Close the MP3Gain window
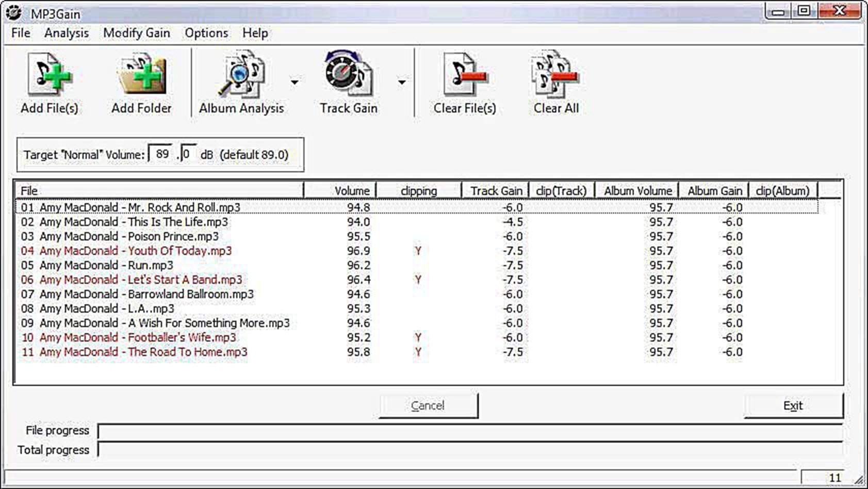The width and height of the screenshot is (868, 489). pyautogui.click(x=839, y=11)
